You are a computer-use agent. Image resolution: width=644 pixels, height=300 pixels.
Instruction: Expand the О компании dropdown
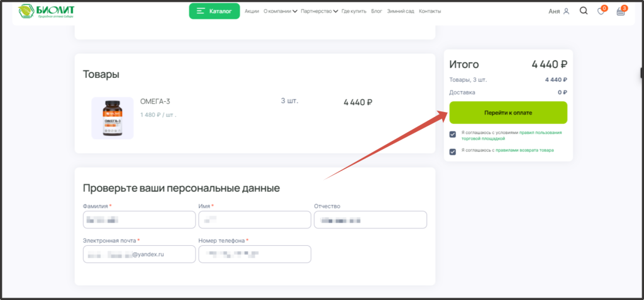[280, 11]
